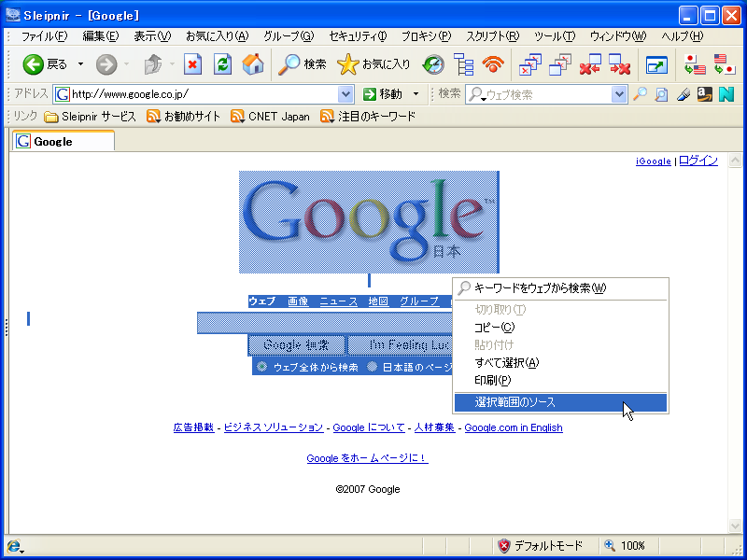Close tabs to the left icon
This screenshot has height=560, width=747.
[590, 64]
